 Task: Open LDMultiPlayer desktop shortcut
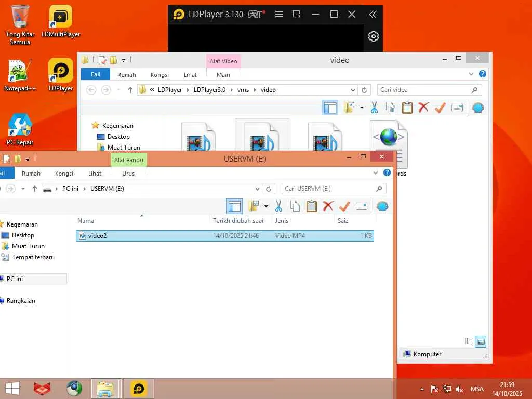[x=61, y=21]
